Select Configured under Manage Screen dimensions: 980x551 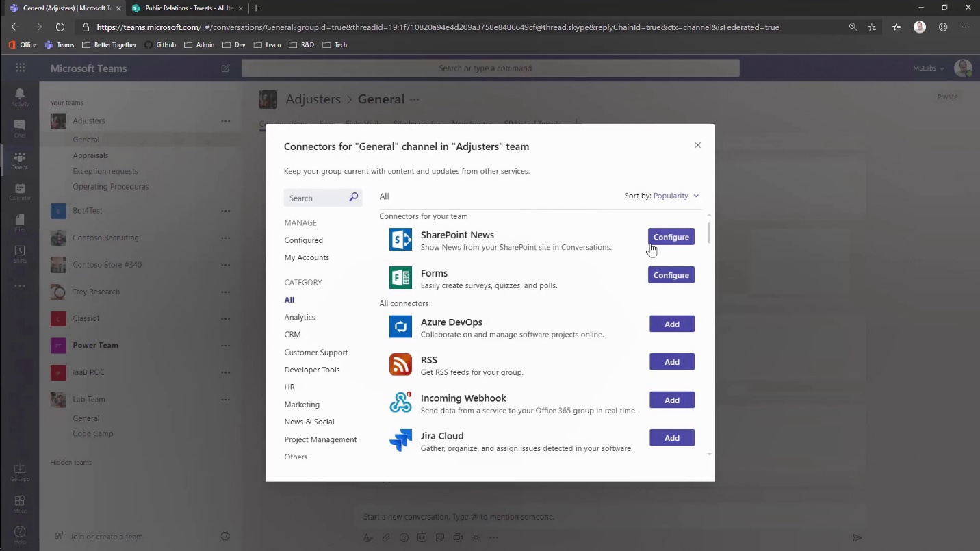pyautogui.click(x=304, y=240)
